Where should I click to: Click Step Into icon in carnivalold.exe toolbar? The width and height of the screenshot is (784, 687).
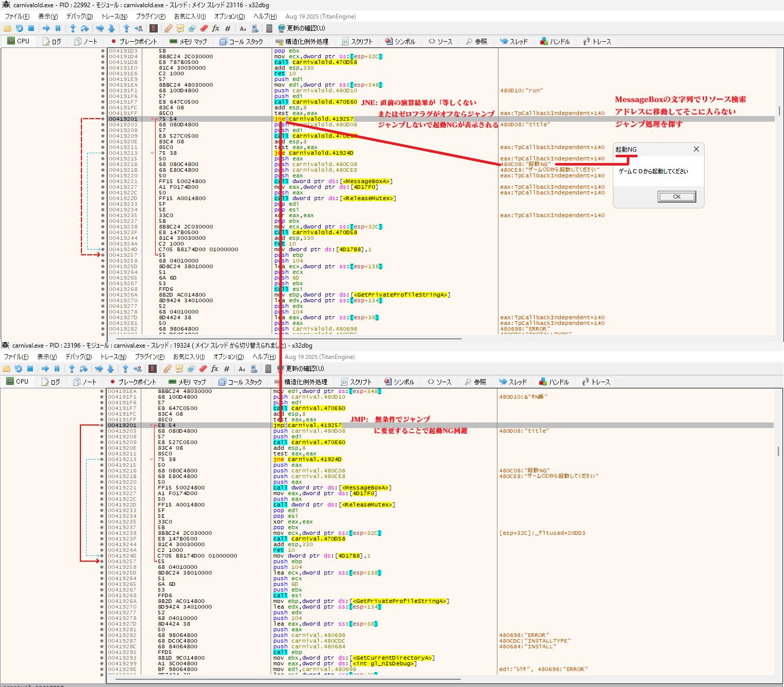[73, 28]
